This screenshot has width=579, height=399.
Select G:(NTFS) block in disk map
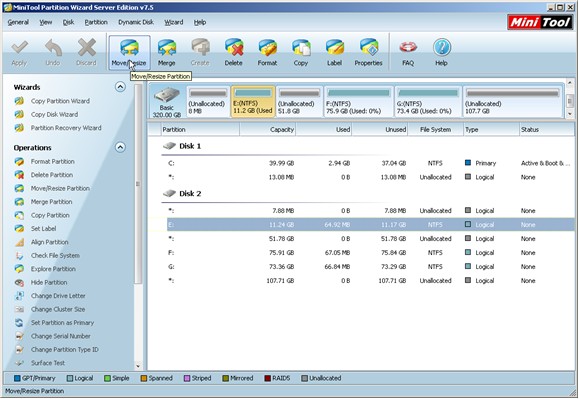pyautogui.click(x=428, y=102)
